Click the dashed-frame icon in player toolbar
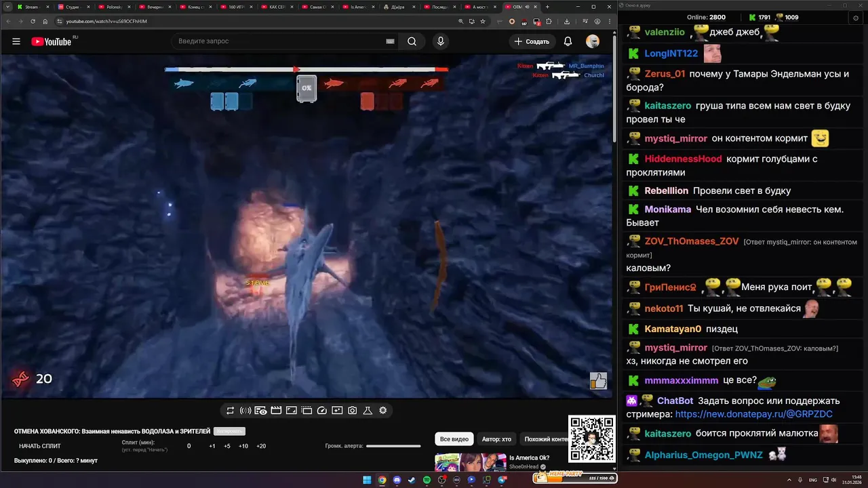This screenshot has width=868, height=488. (307, 410)
